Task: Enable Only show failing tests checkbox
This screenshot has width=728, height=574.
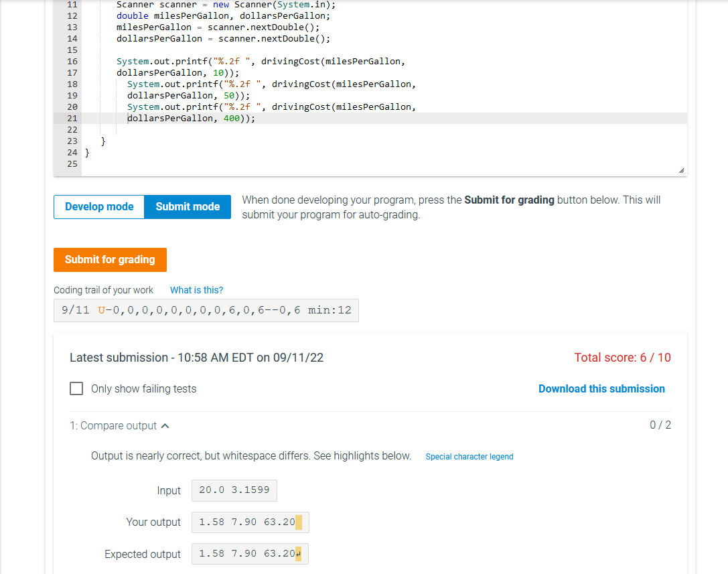Action: [x=76, y=388]
